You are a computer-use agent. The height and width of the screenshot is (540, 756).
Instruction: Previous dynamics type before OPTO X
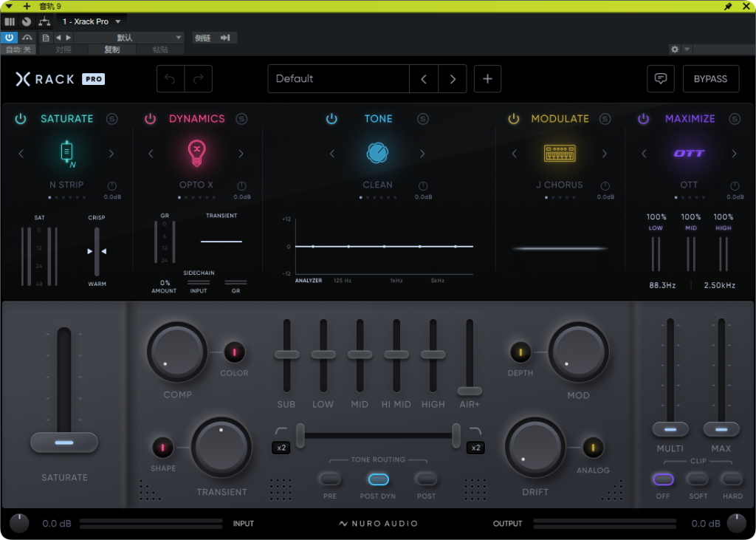[151, 154]
